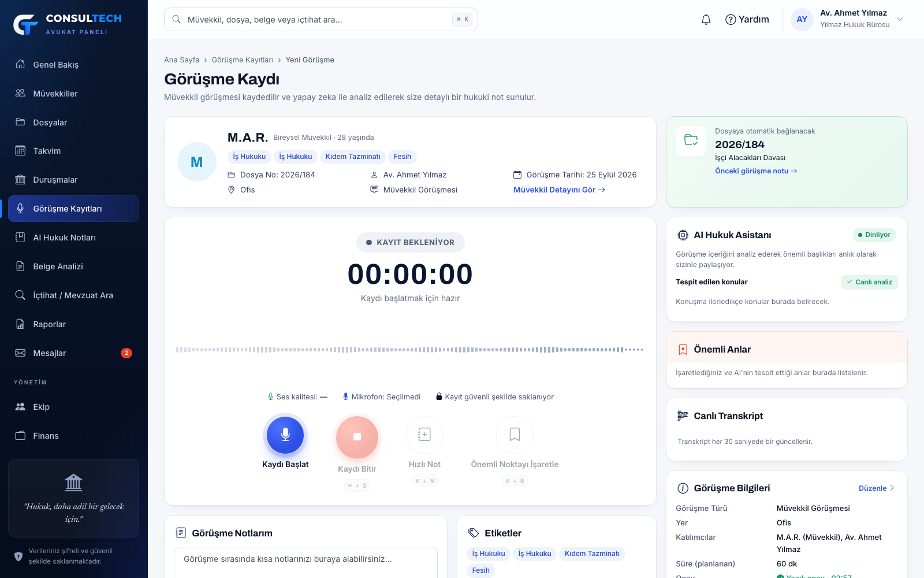Toggle the Canlı analiz badge
The height and width of the screenshot is (578, 924).
(x=869, y=282)
